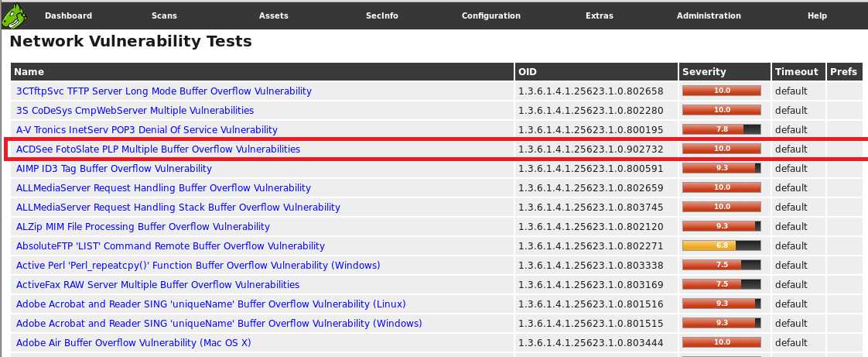Click severity bar 7.5 for Active Perl
The height and width of the screenshot is (357, 868).
[x=722, y=265]
